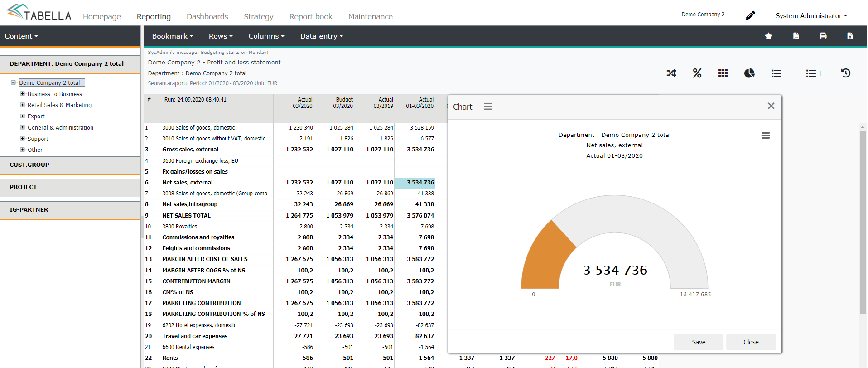Select the Reporting tab
The image size is (868, 368).
tap(154, 17)
